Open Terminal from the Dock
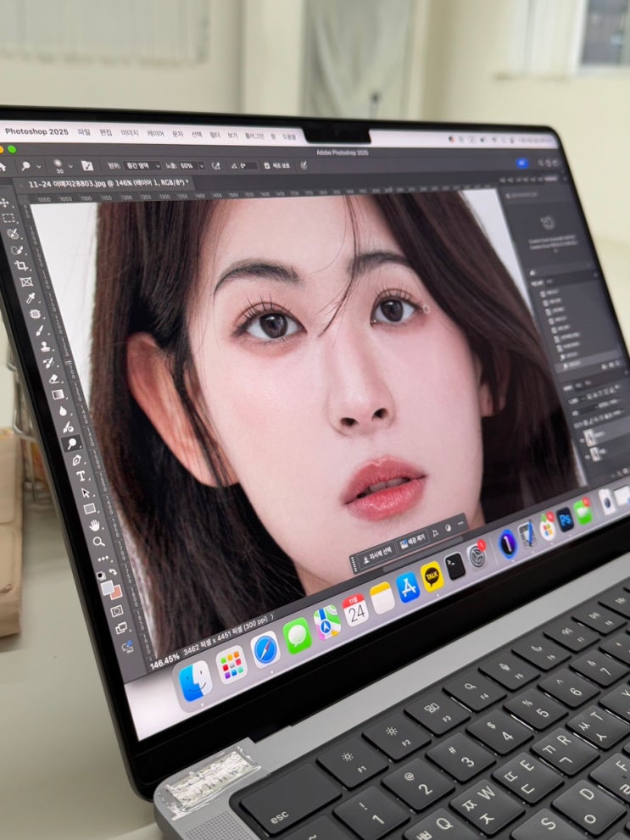630x840 pixels. coord(454,566)
